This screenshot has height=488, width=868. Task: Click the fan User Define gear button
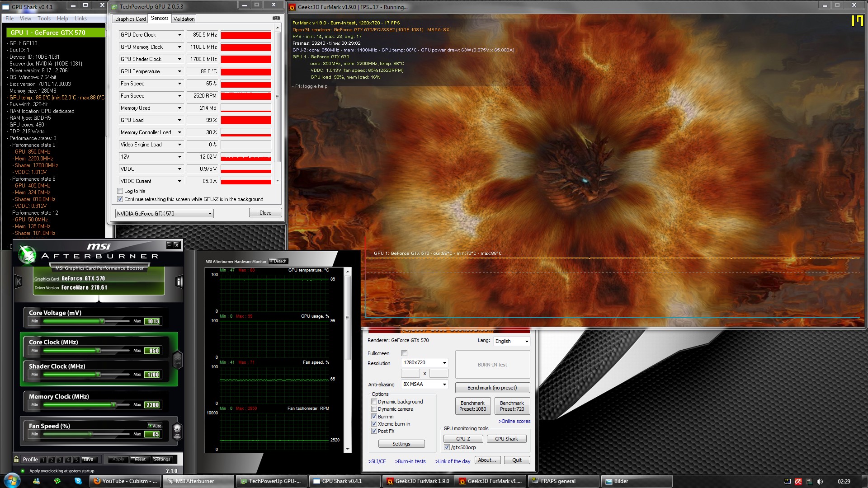tap(177, 431)
